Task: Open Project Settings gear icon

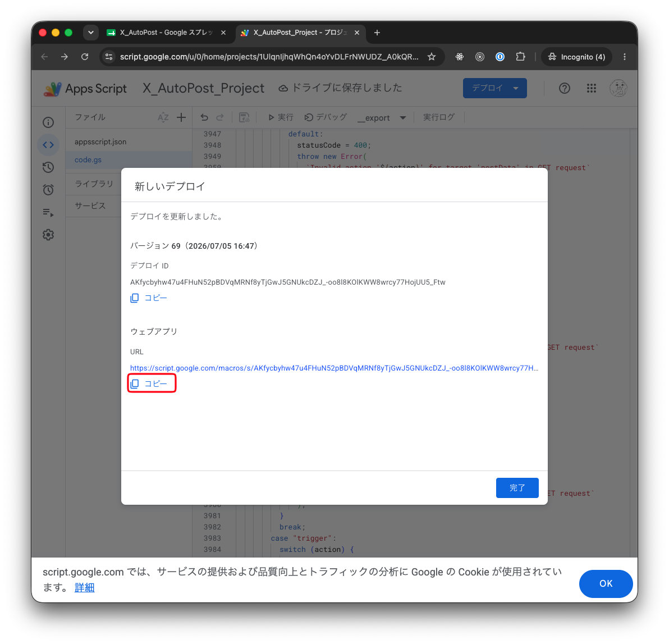Action: tap(48, 234)
